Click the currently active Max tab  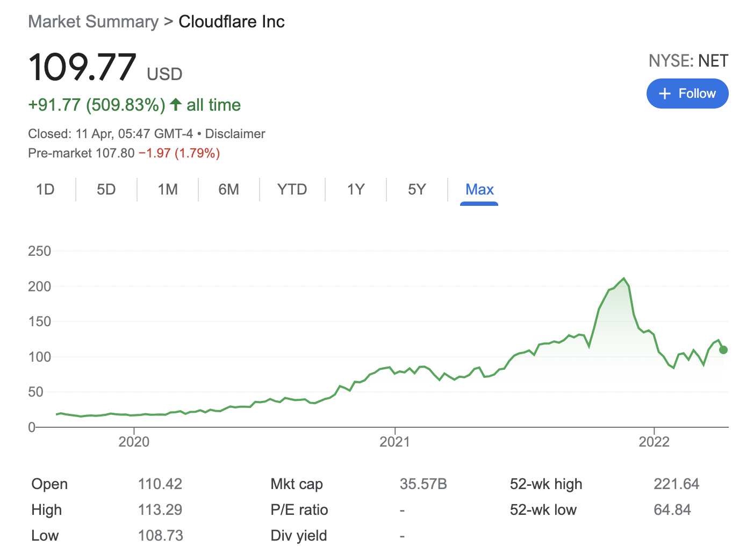[479, 190]
